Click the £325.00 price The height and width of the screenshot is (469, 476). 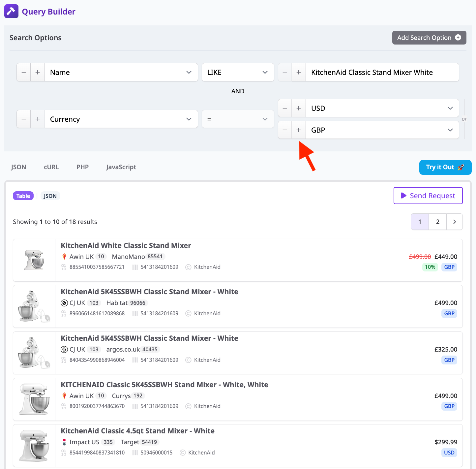[x=446, y=349]
